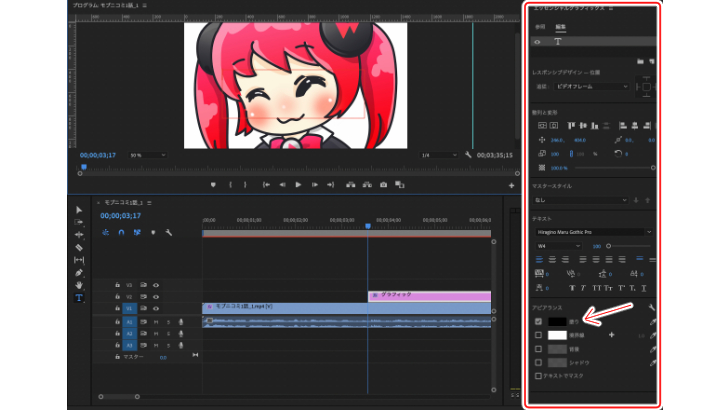728x410 pixels.
Task: Select the Selection arrow tool
Action: [79, 210]
